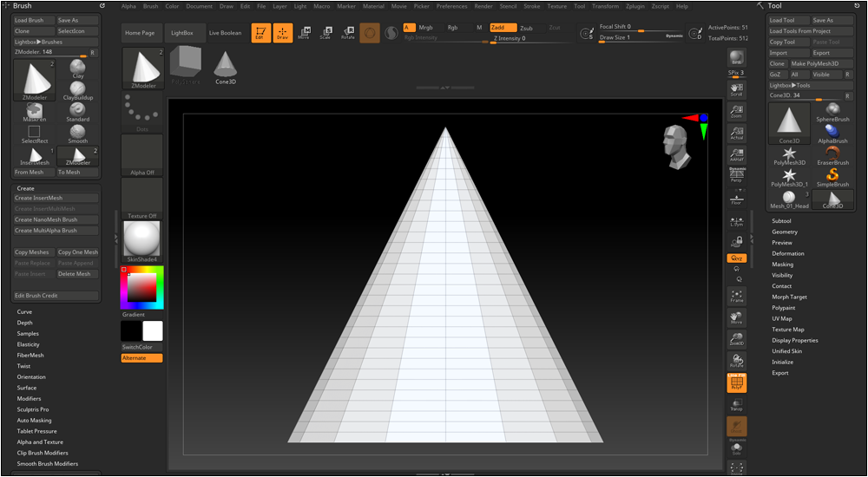Expand the Deformation section in Tool panel

[788, 253]
